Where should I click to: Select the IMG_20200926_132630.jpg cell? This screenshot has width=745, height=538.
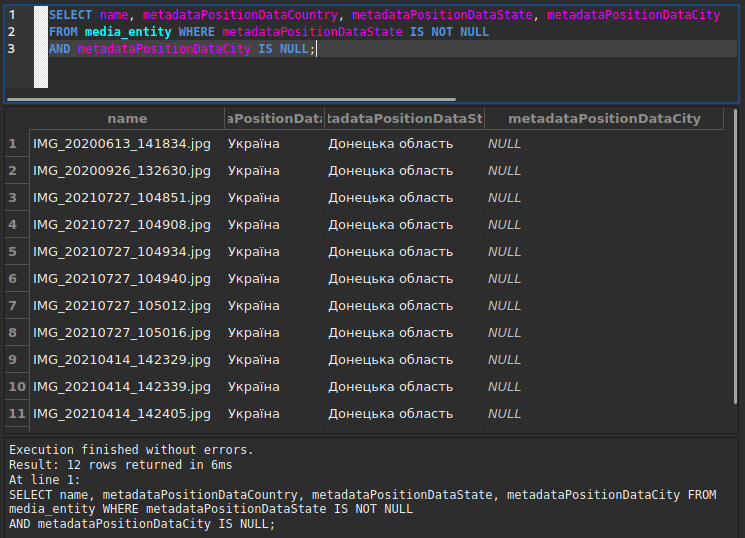click(x=127, y=171)
